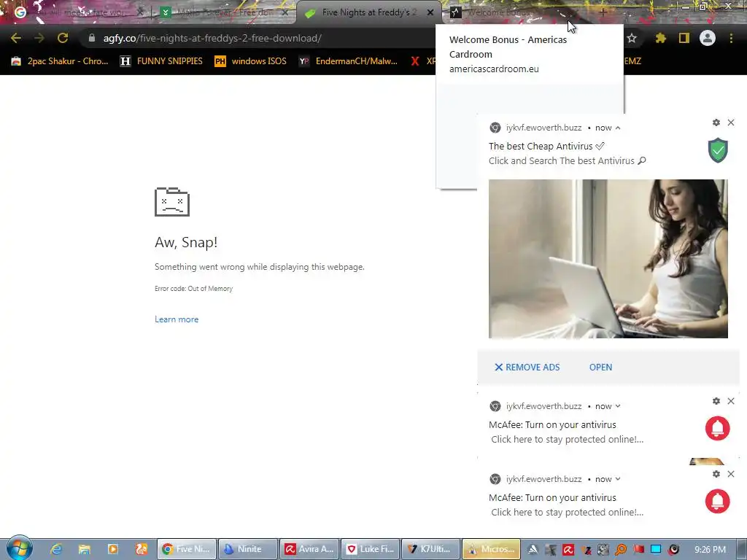Viewport: 747px width, 560px height.
Task: Collapse the Cheap Antivirus notification chevron
Action: tap(618, 128)
